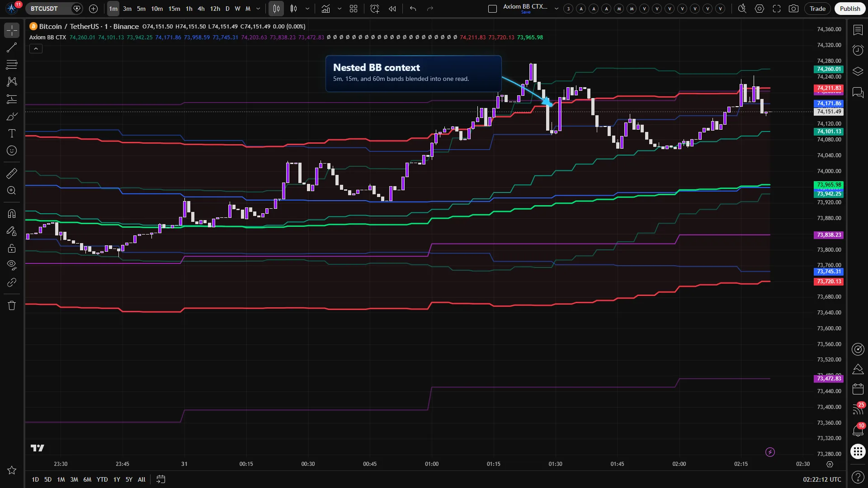The height and width of the screenshot is (488, 868).
Task: Undo the last chart action
Action: point(413,9)
